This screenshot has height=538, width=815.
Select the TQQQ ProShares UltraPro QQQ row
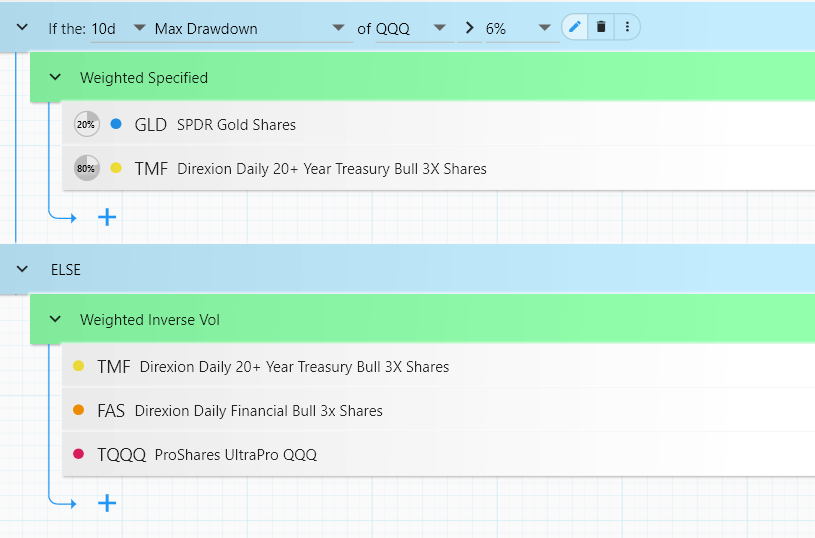pos(438,455)
